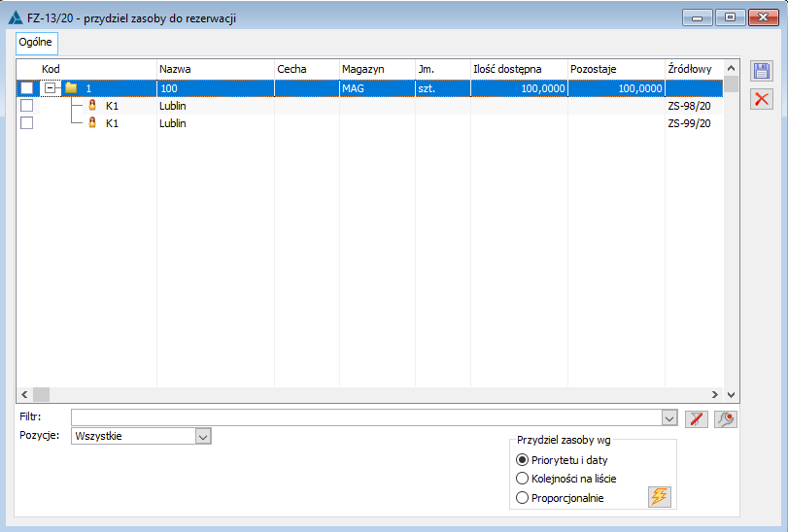788x532 pixels.
Task: Click the Lublin cell in the ZS-99/20 row
Action: coord(216,123)
